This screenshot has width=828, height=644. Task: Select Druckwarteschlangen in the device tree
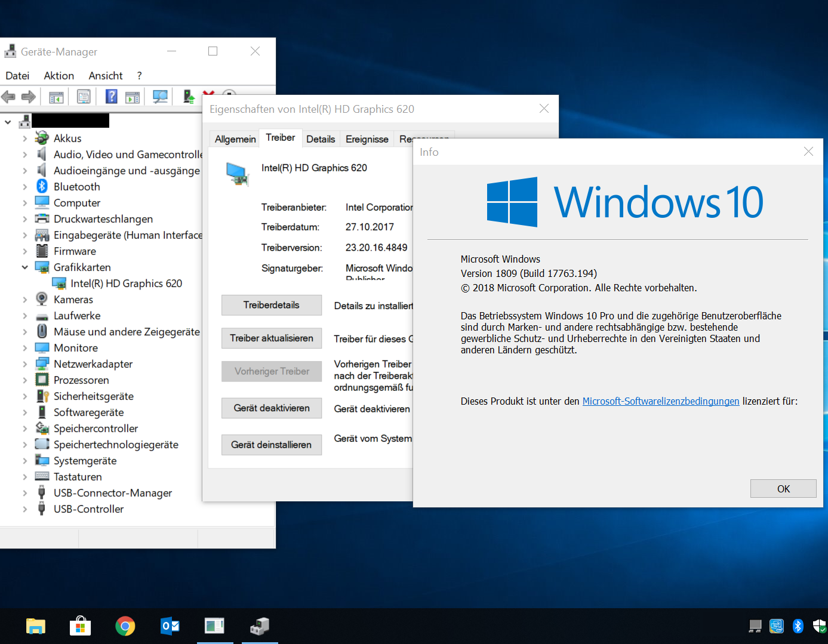pyautogui.click(x=103, y=219)
